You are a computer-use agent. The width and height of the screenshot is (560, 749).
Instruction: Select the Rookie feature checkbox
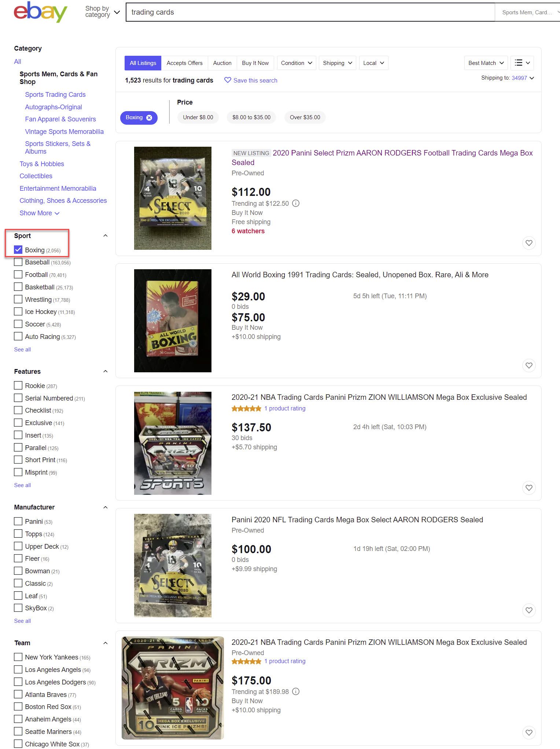tap(18, 386)
